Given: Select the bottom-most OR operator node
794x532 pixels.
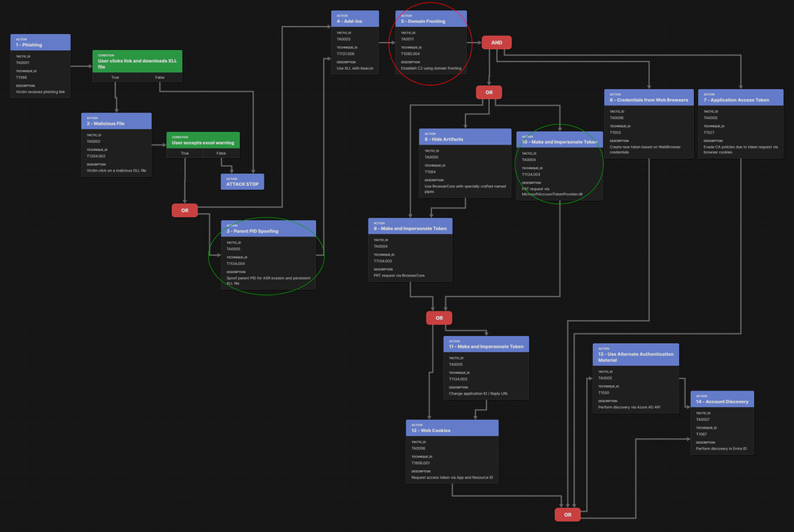Looking at the screenshot, I should (x=567, y=515).
